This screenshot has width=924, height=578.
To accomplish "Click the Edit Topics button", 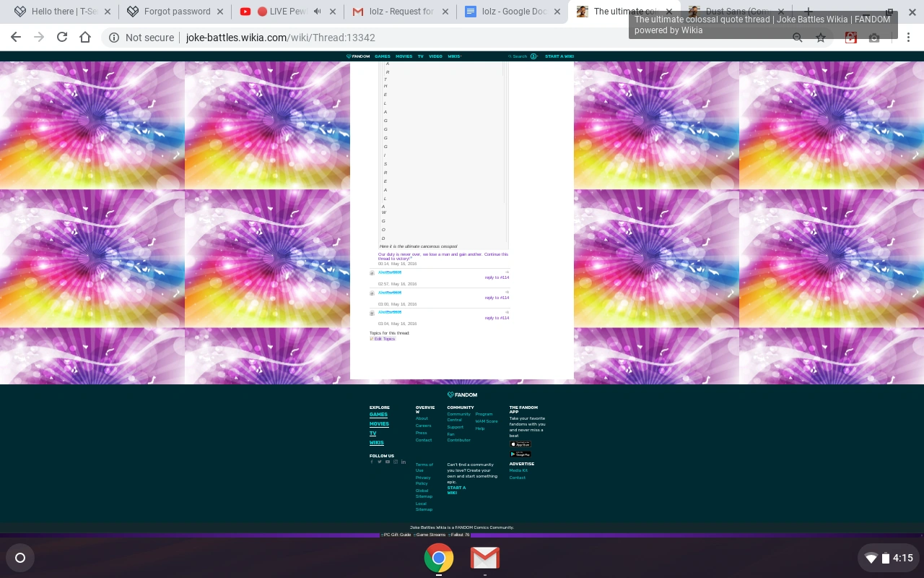I will (x=384, y=339).
